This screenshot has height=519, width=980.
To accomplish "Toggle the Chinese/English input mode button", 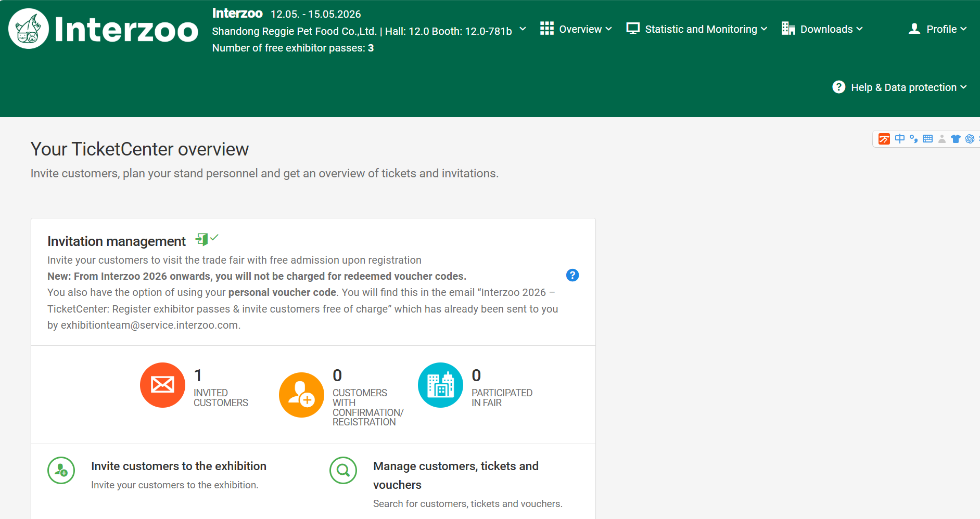I will [899, 139].
